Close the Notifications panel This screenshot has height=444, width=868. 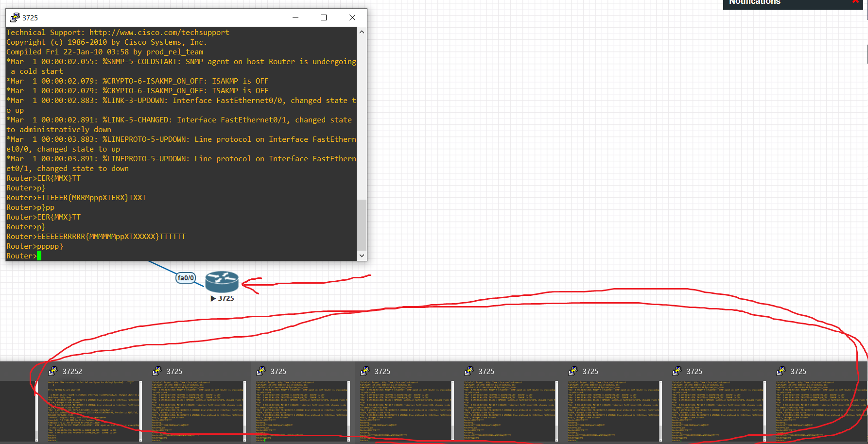(855, 2)
